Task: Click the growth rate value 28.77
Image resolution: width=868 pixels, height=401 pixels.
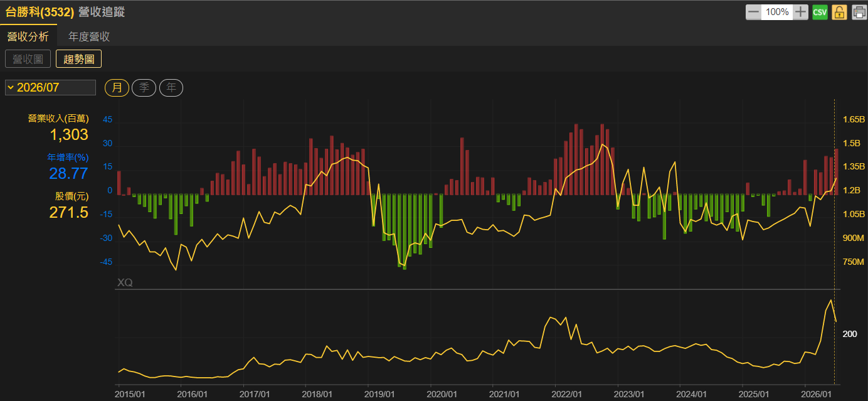Action: [68, 173]
